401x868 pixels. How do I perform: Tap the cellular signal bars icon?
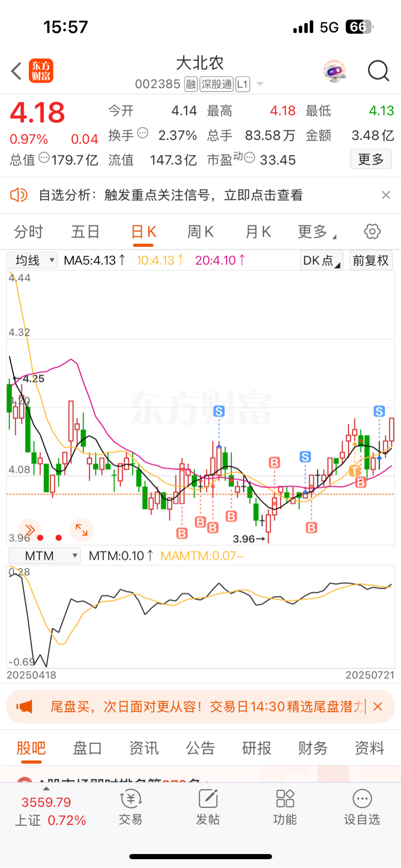point(303,27)
